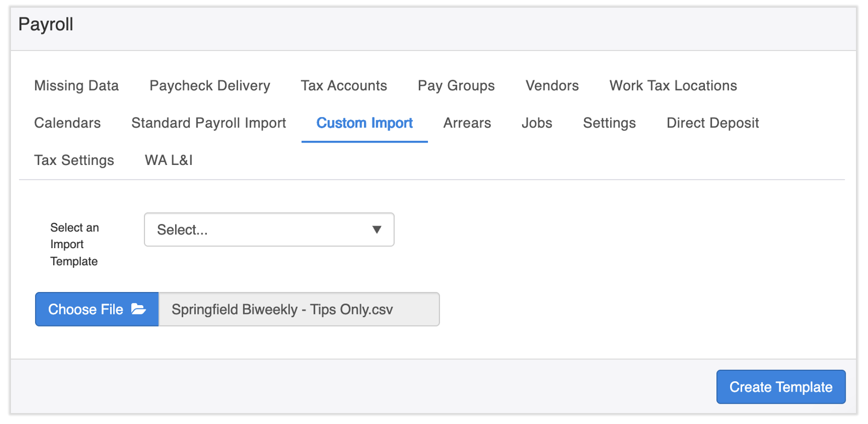This screenshot has height=424, width=868.
Task: Select the Pay Groups tab
Action: 456,86
